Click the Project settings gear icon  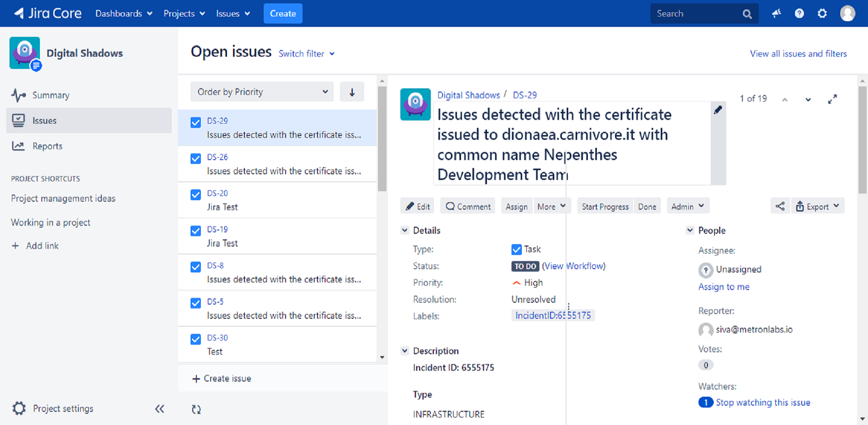[19, 408]
